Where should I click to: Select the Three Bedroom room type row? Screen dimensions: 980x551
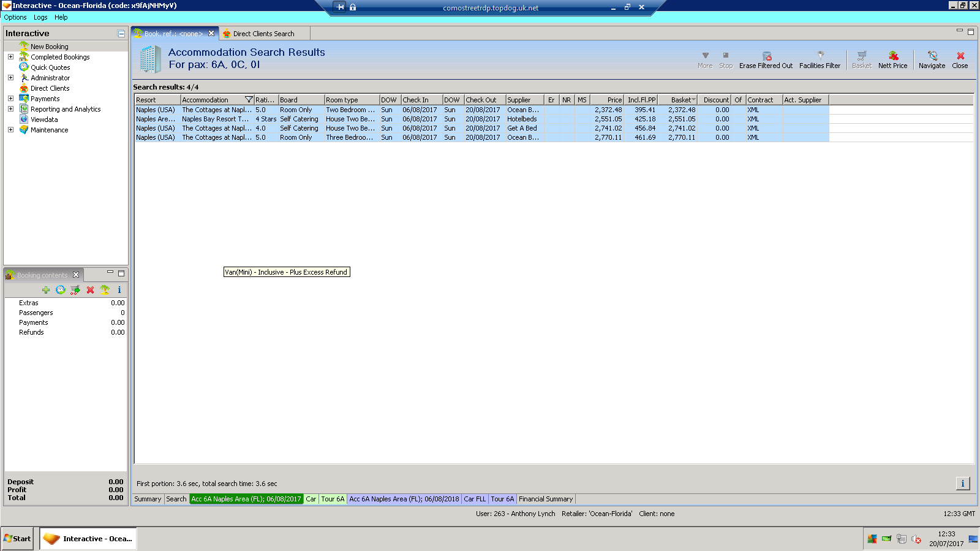pos(481,137)
